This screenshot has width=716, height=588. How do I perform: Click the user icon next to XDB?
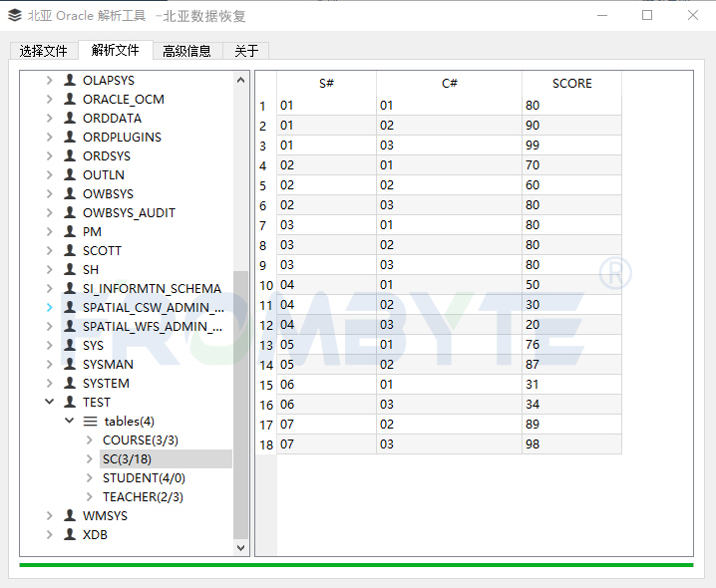[69, 535]
